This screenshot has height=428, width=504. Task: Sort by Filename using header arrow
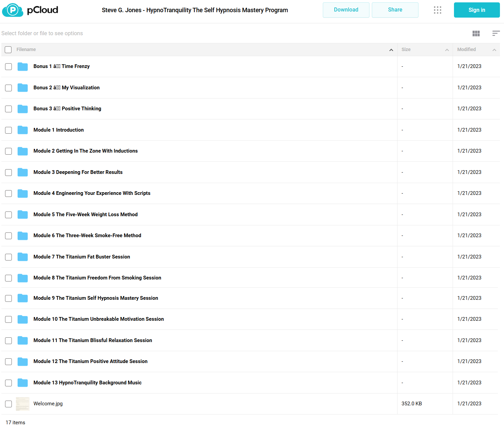point(391,50)
